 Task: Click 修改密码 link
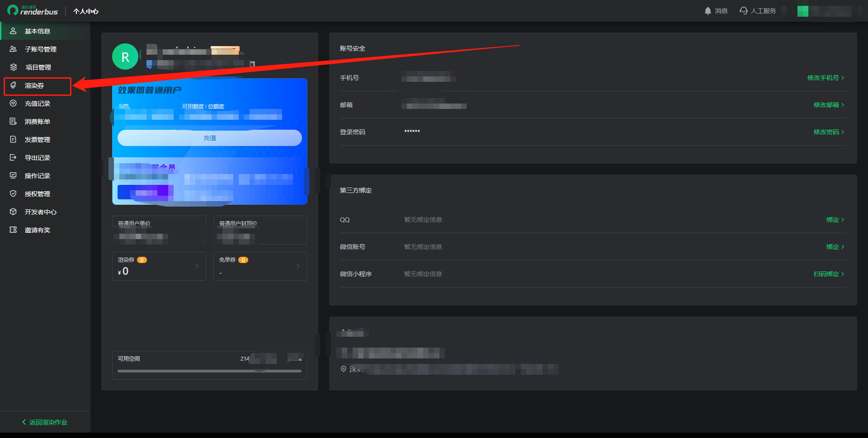pos(826,132)
